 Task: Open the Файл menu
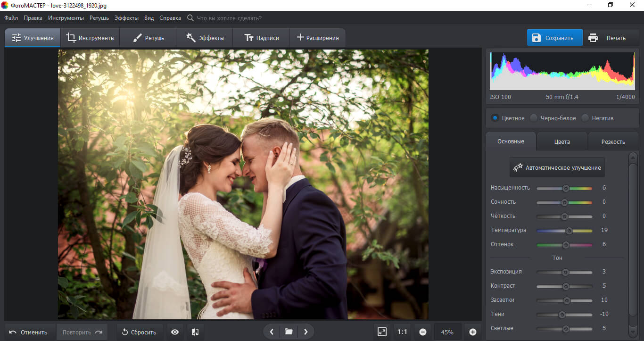[11, 18]
